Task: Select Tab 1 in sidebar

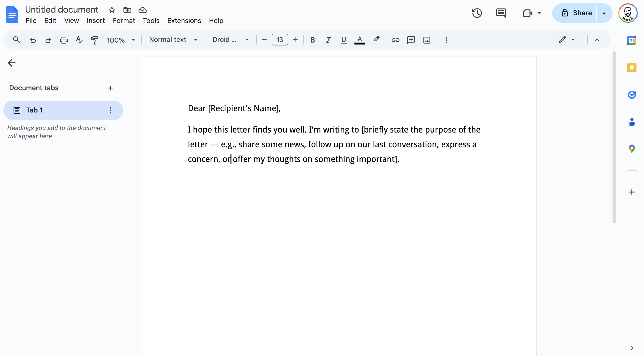Action: click(63, 110)
